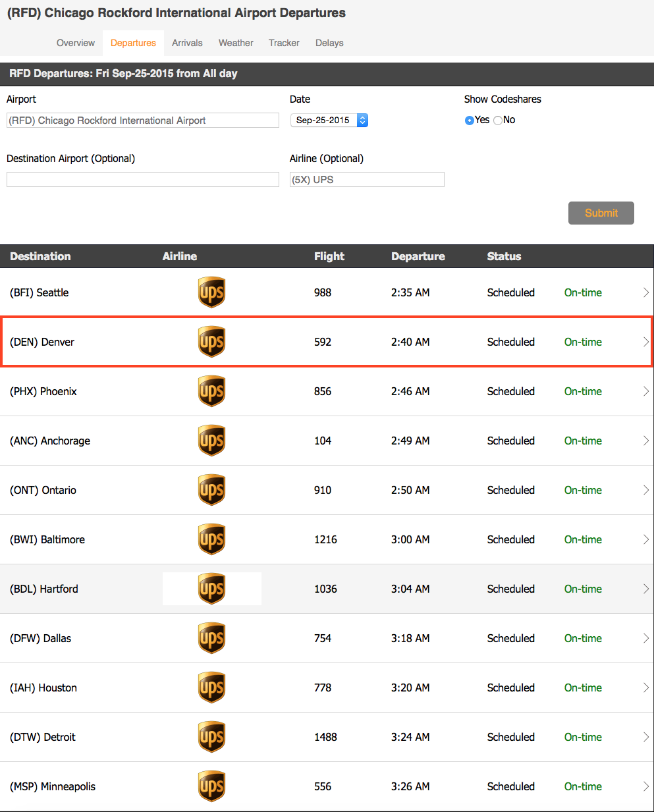Open the (BWI) Baltimore destination
This screenshot has height=812, width=654.
pyautogui.click(x=47, y=539)
